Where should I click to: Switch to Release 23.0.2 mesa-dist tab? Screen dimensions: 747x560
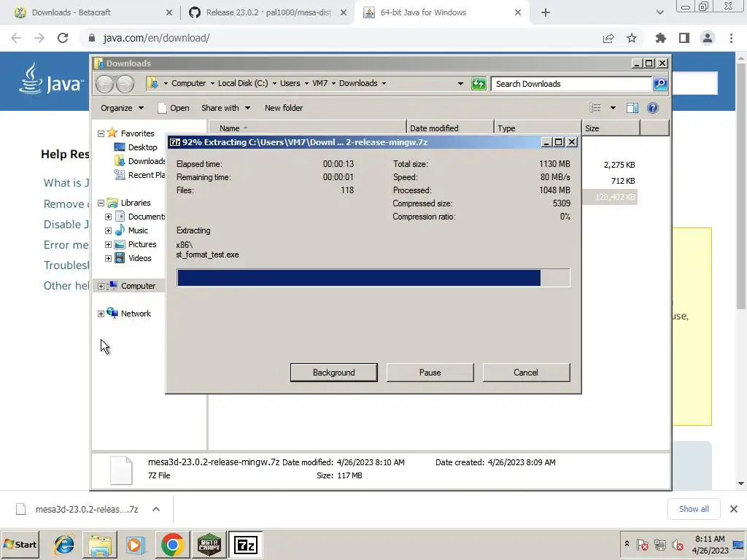267,12
